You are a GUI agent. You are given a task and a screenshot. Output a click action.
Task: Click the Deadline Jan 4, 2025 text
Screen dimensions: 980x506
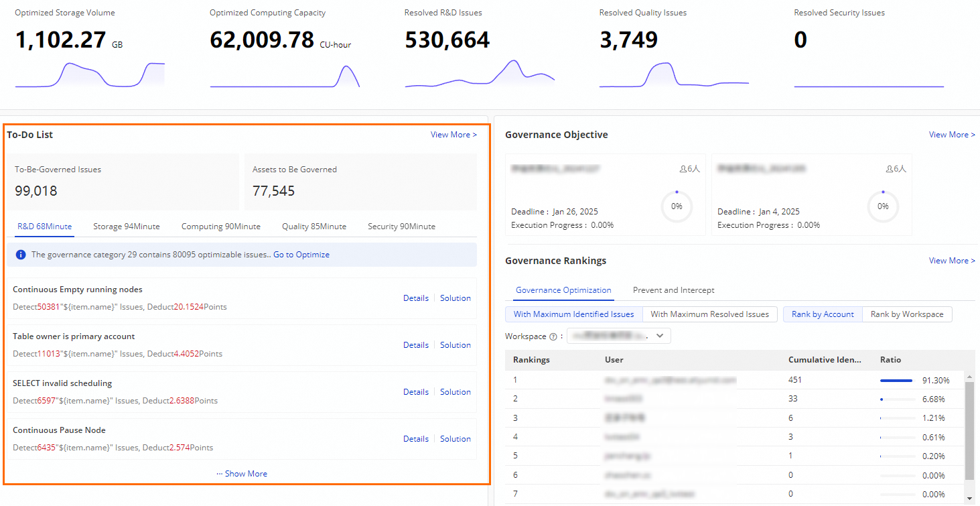[x=758, y=212]
